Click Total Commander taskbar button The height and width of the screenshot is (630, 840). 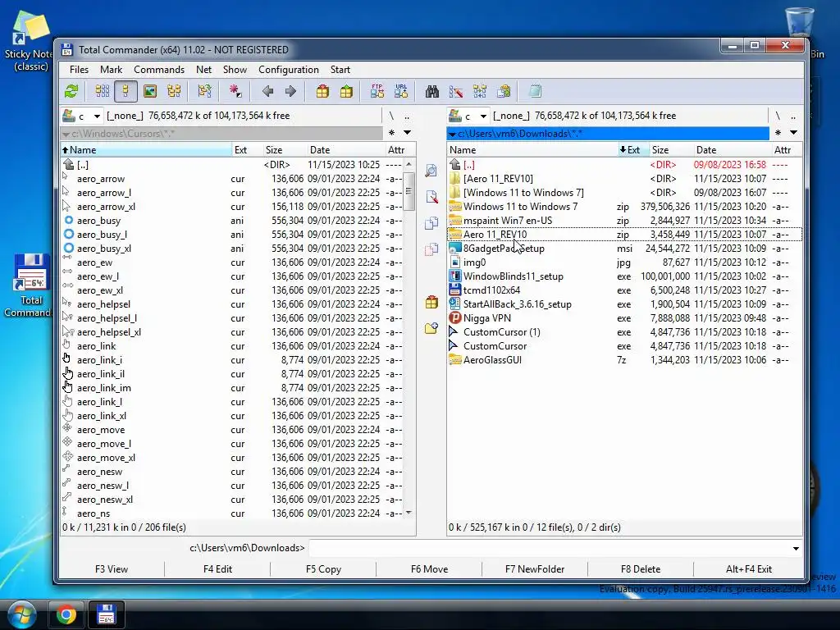tap(106, 614)
